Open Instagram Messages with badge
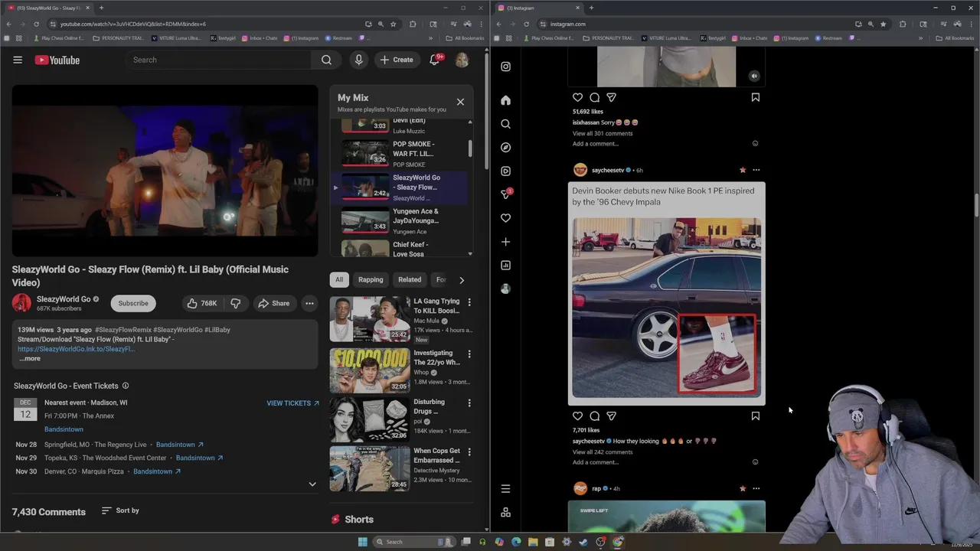Image resolution: width=980 pixels, height=551 pixels. [x=505, y=194]
